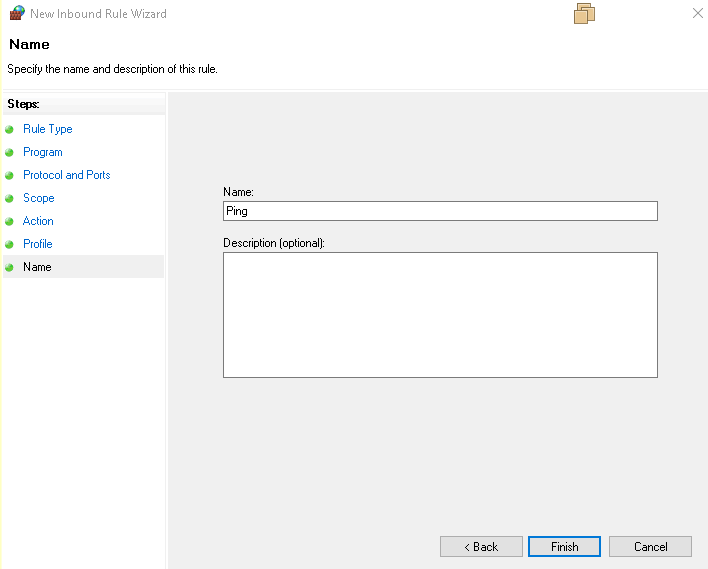Jump to Protocol and Ports step
This screenshot has width=708, height=569.
point(67,175)
